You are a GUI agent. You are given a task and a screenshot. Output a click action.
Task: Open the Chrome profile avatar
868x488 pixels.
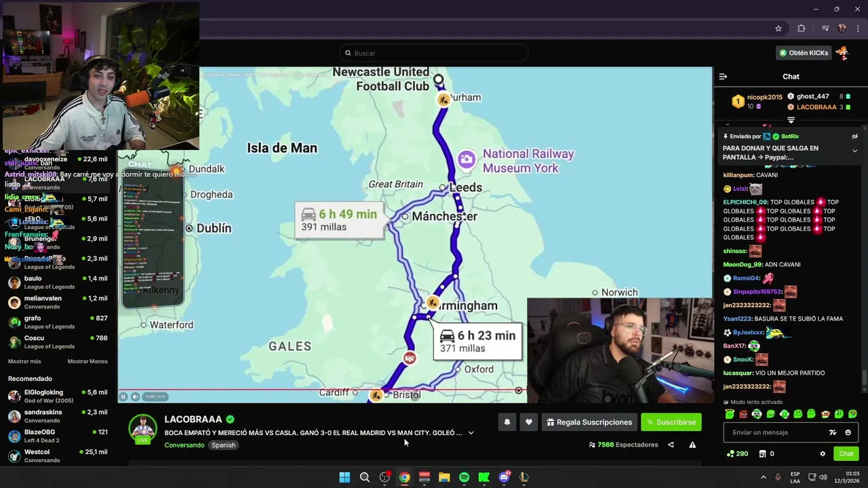842,28
